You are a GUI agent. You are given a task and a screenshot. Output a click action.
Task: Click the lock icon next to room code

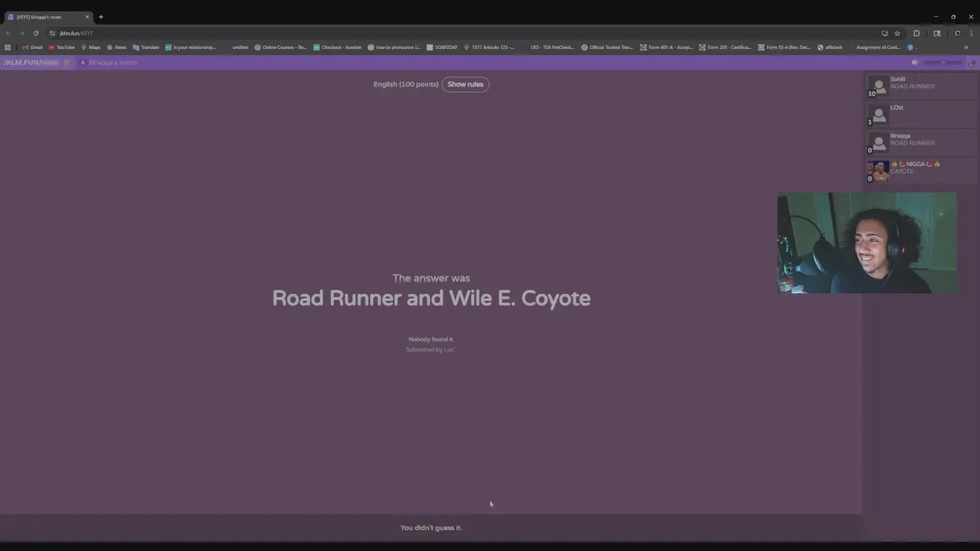point(67,62)
